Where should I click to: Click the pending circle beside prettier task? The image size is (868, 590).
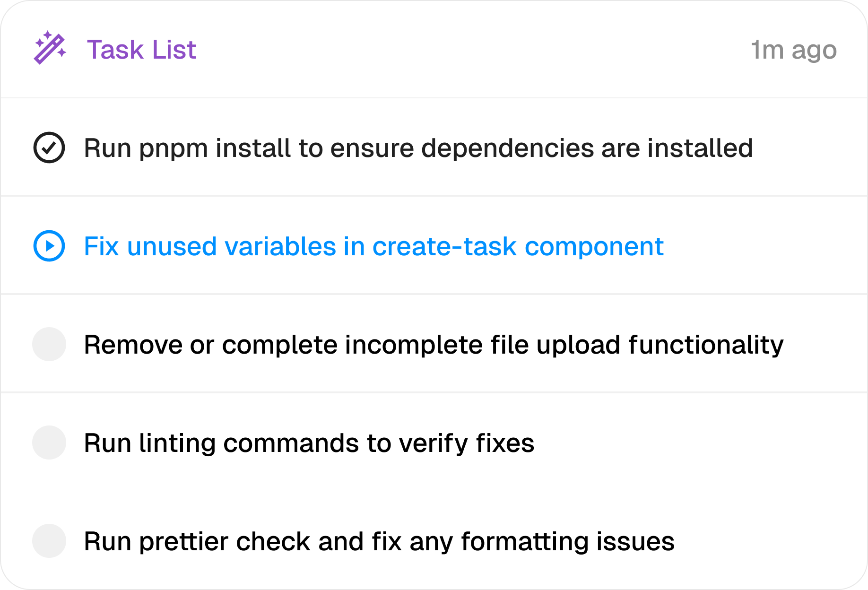tap(49, 541)
